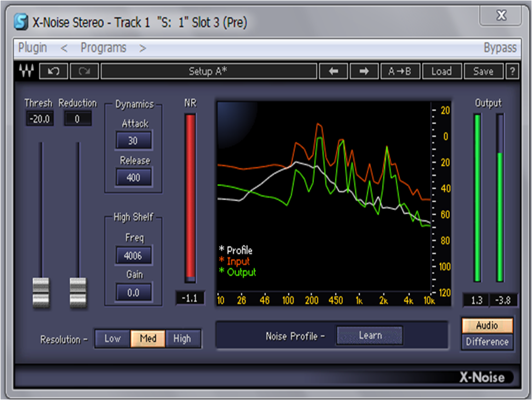Click the Waves logo icon
Screen dimensions: 532x400
[26, 71]
